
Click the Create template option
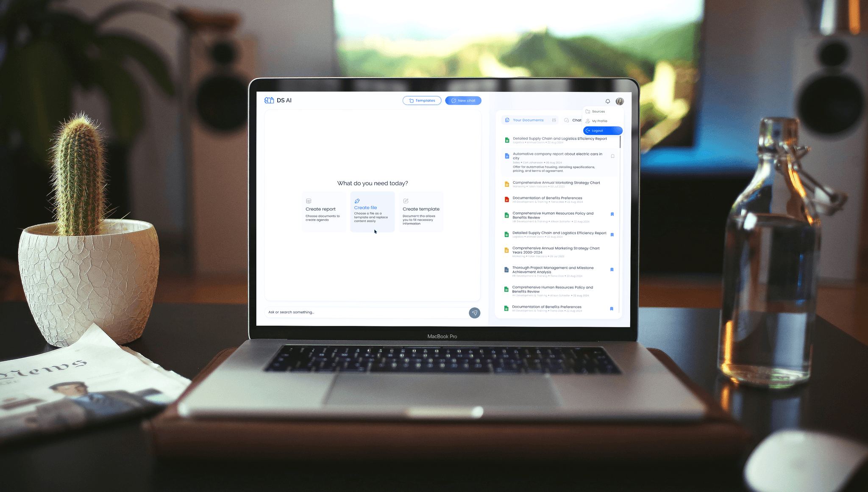421,211
